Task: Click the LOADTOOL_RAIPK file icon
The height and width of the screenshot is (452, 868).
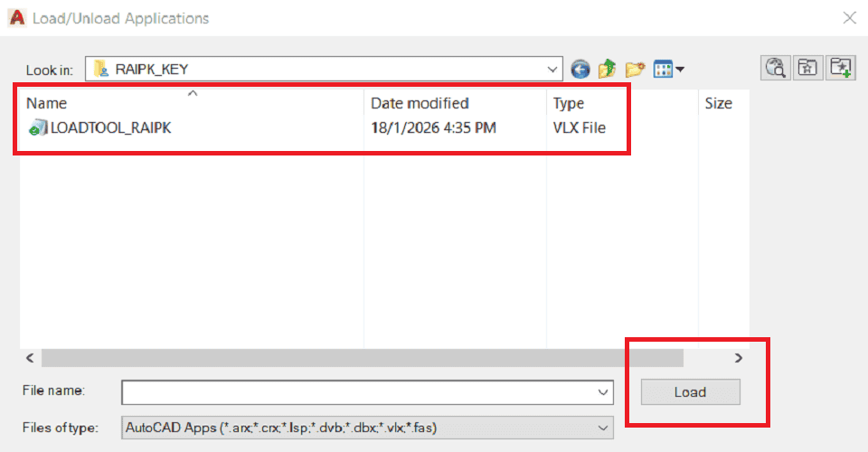Action: 38,127
